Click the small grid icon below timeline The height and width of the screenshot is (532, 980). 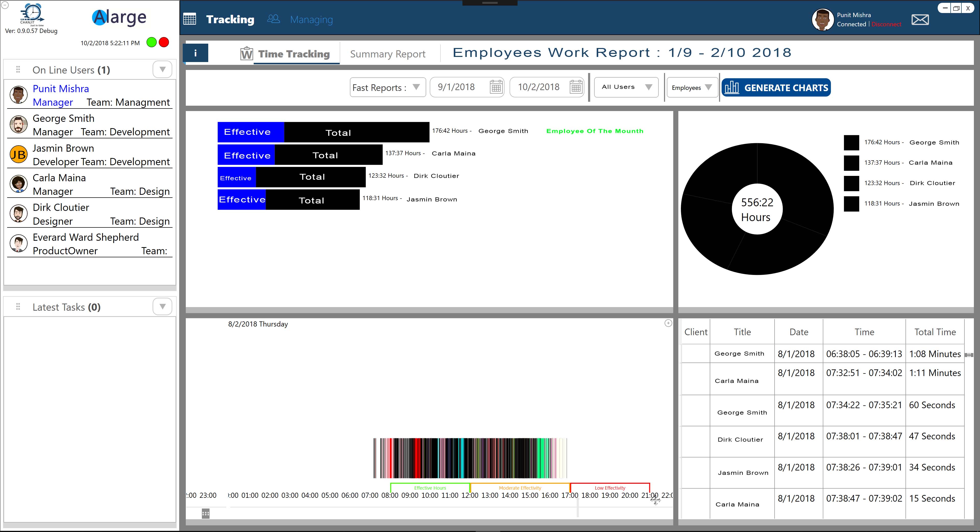[x=205, y=514]
